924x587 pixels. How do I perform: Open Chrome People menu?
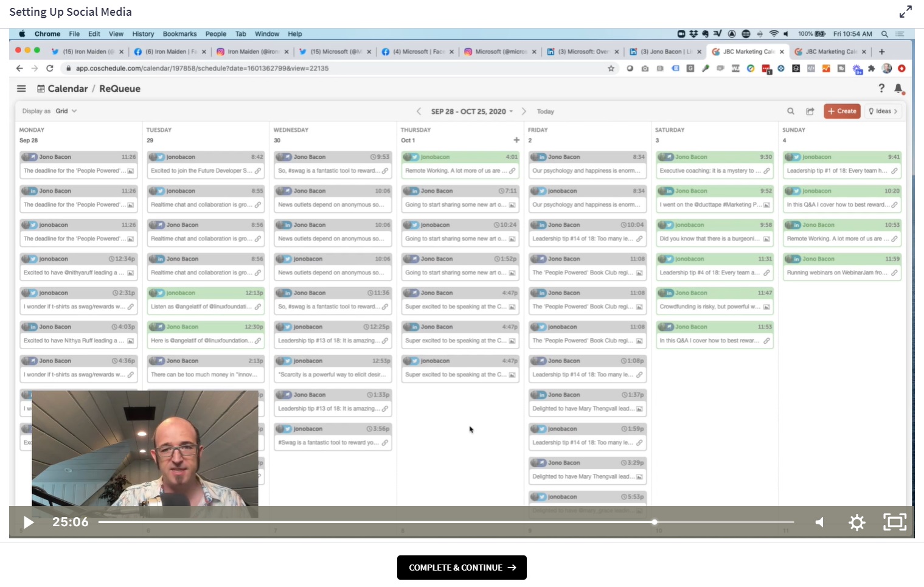[216, 34]
